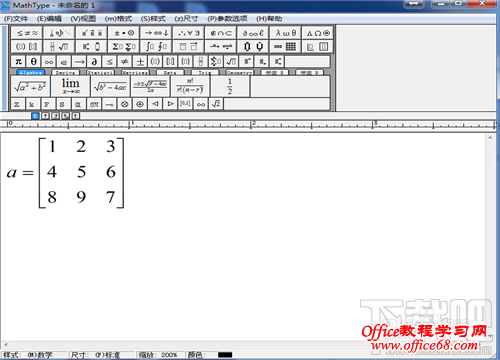This screenshot has height=360, width=500.
Task: Open the operator symbols palette (± • ⊗)
Action: (124, 33)
